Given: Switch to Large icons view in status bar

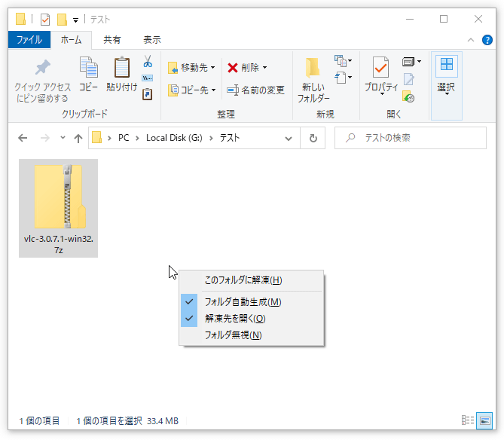Looking at the screenshot, I should click(x=484, y=420).
